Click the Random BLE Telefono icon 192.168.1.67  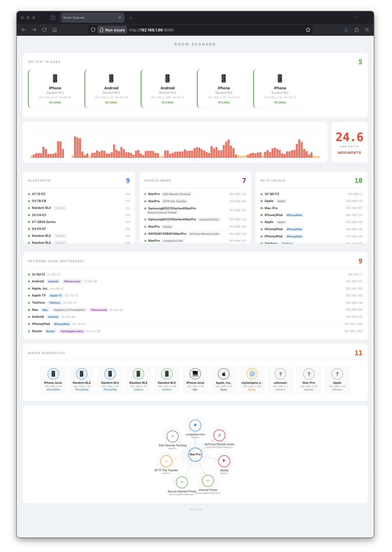[138, 374]
